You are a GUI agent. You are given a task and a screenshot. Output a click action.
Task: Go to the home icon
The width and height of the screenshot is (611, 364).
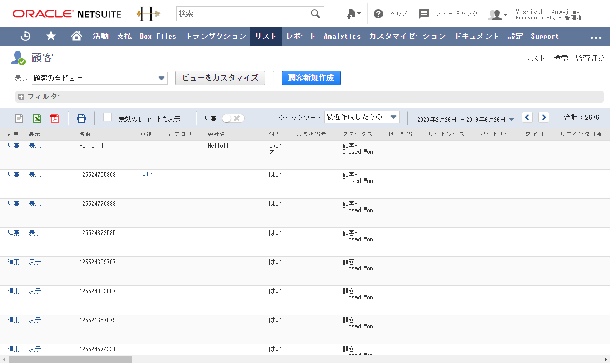(x=77, y=36)
